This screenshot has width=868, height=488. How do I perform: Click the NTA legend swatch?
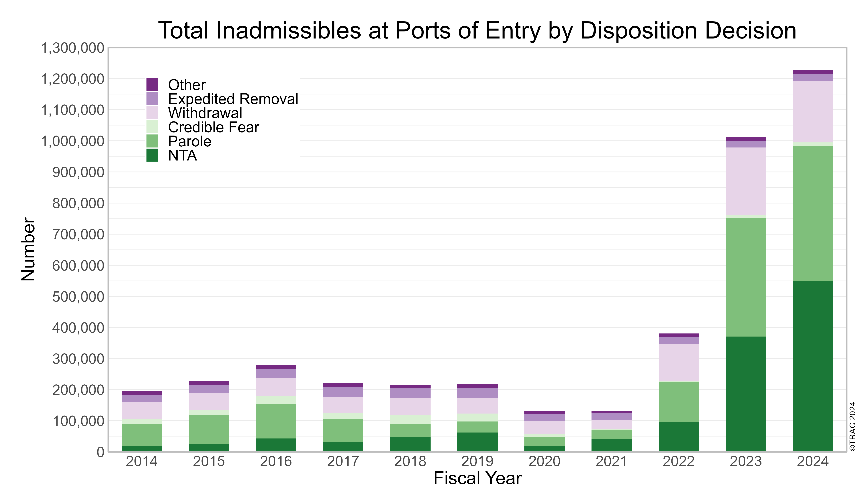(x=152, y=155)
